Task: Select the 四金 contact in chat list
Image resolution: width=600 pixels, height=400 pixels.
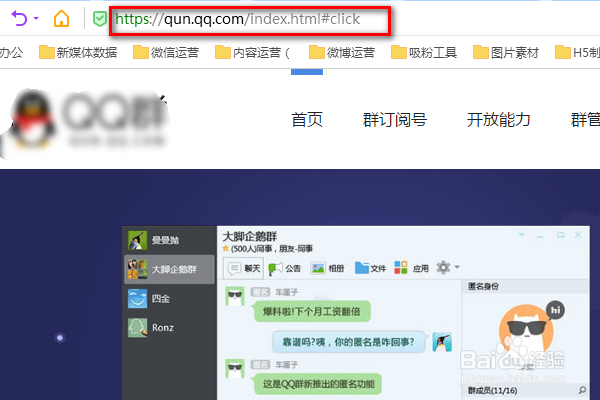Action: [x=169, y=299]
